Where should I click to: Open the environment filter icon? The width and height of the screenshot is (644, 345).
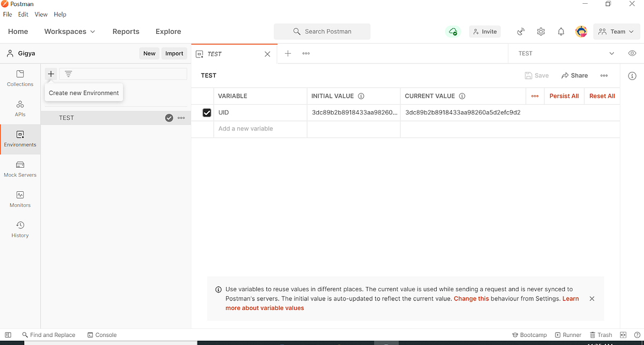69,74
